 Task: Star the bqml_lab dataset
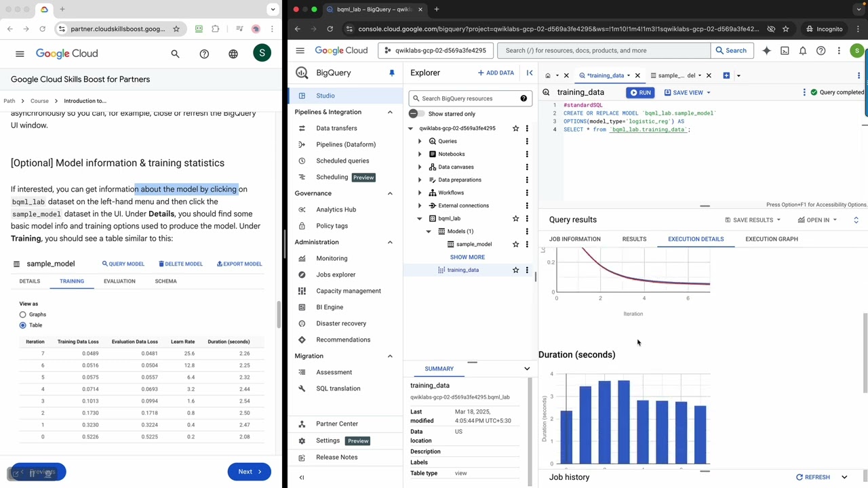[x=515, y=218]
